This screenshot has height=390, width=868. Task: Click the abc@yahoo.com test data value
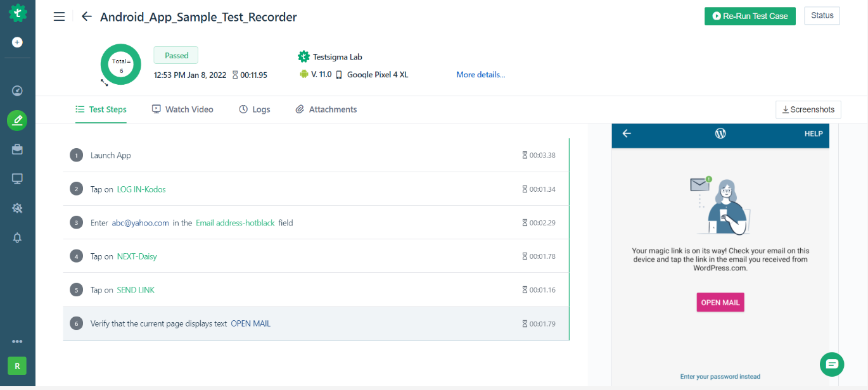tap(141, 223)
